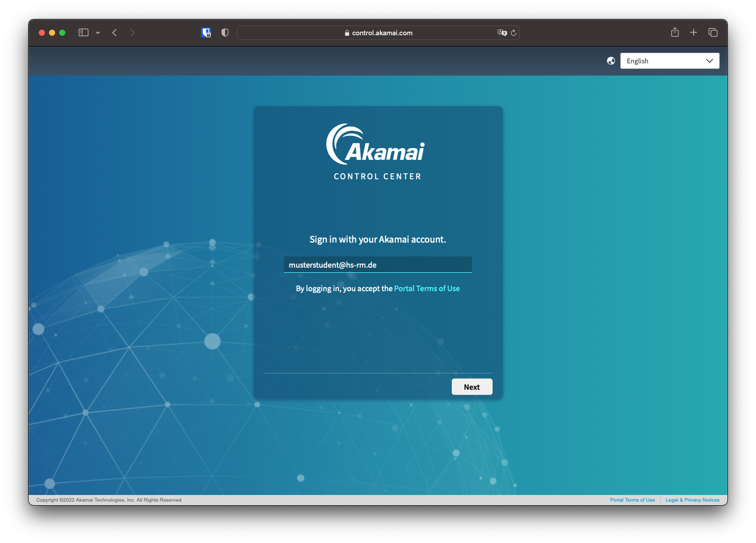Image resolution: width=756 pixels, height=543 pixels.
Task: Click "Sign in with your Akamai account." text
Action: pyautogui.click(x=378, y=240)
